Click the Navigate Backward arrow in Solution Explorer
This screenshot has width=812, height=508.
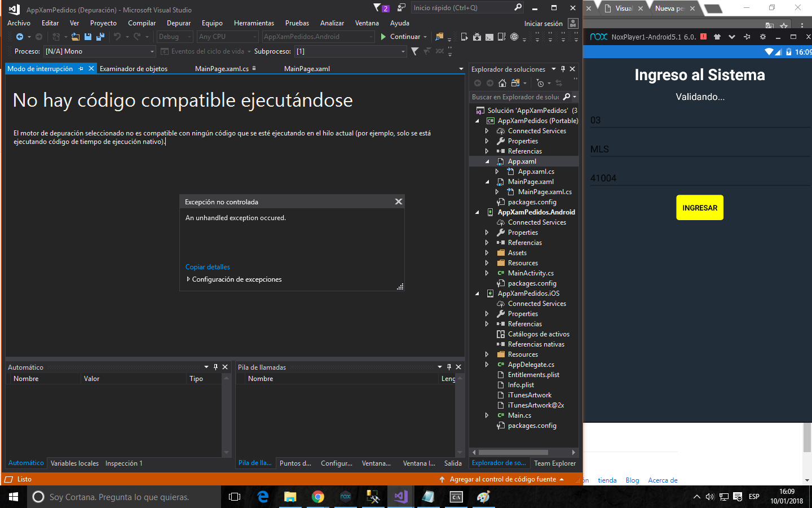tap(477, 82)
